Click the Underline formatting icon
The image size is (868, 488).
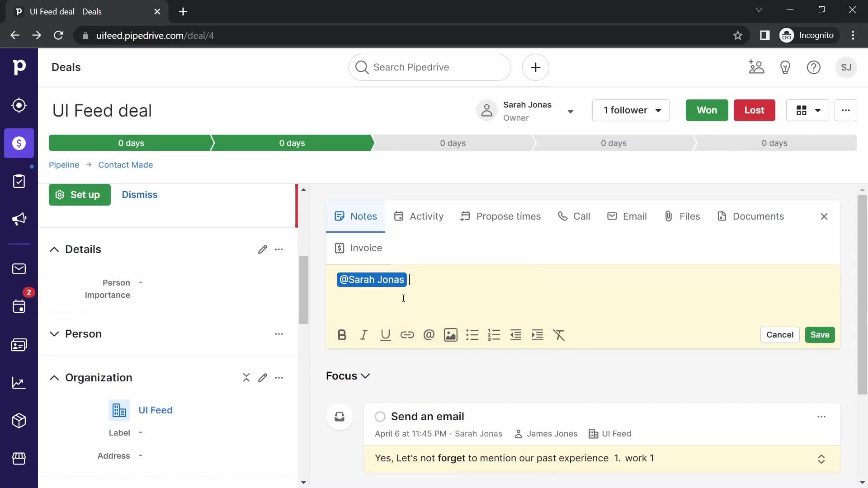coord(386,335)
